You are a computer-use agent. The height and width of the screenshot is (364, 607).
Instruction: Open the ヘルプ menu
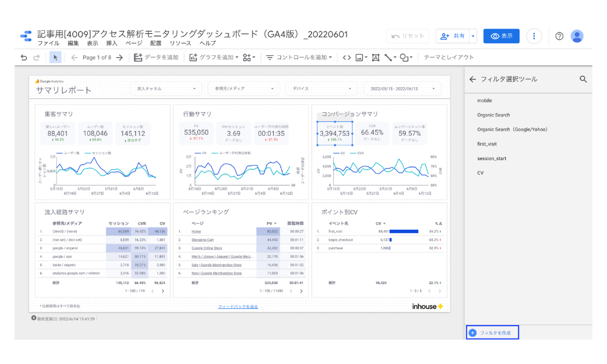(208, 43)
